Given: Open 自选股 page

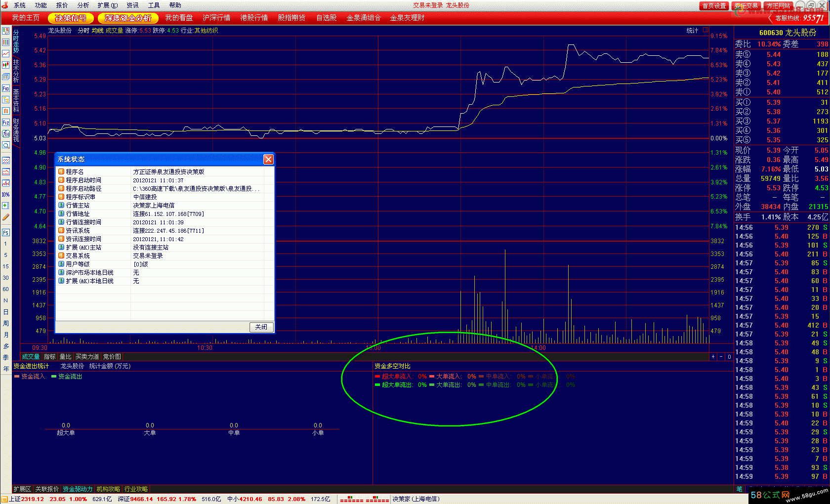Looking at the screenshot, I should tap(327, 18).
